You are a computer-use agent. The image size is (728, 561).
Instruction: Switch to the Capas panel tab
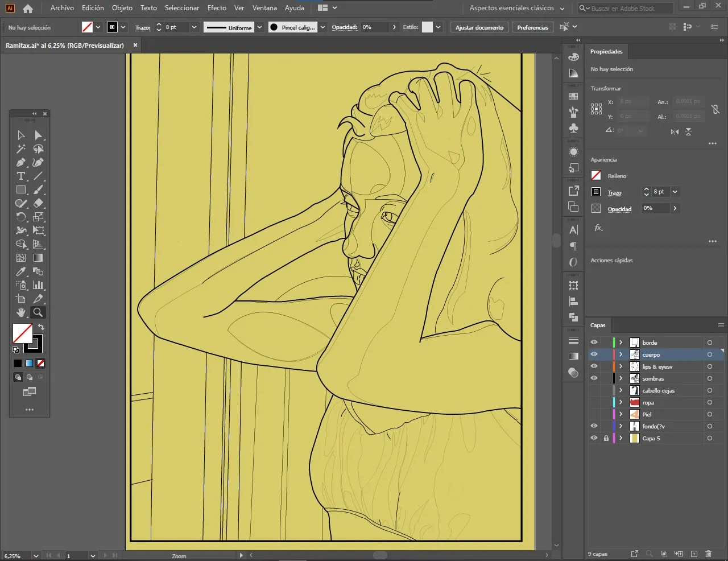pyautogui.click(x=598, y=325)
